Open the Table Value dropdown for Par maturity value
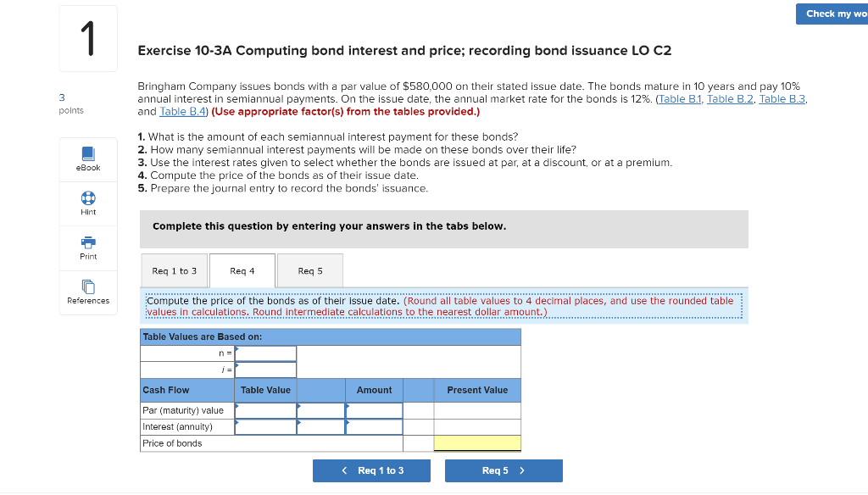The height and width of the screenshot is (495, 868). 265,410
